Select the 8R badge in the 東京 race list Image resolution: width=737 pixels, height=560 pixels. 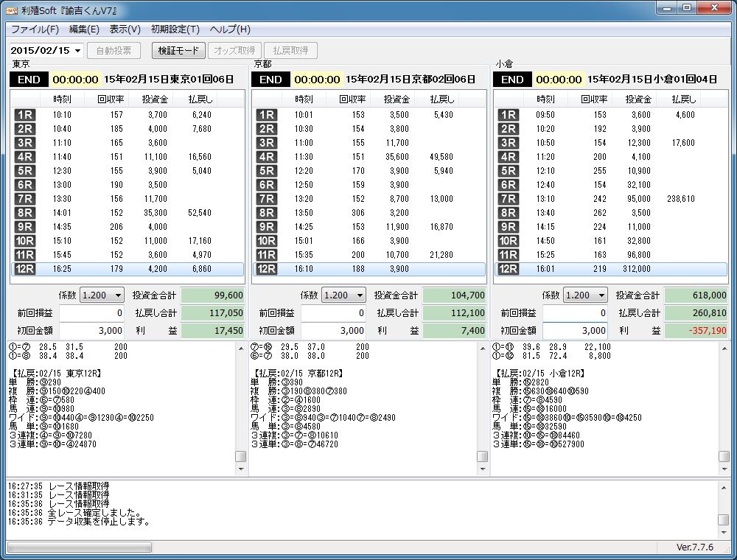24,213
